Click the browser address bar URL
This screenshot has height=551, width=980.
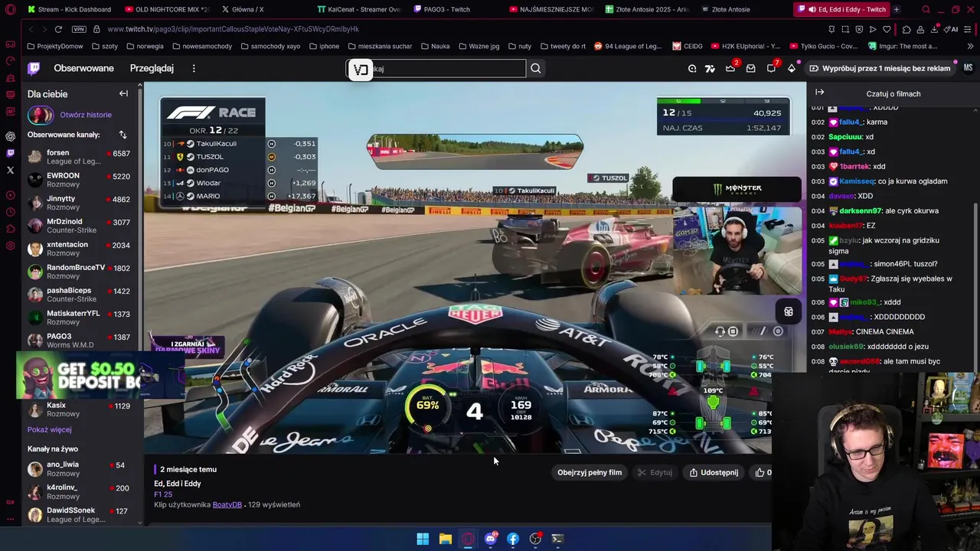[233, 29]
